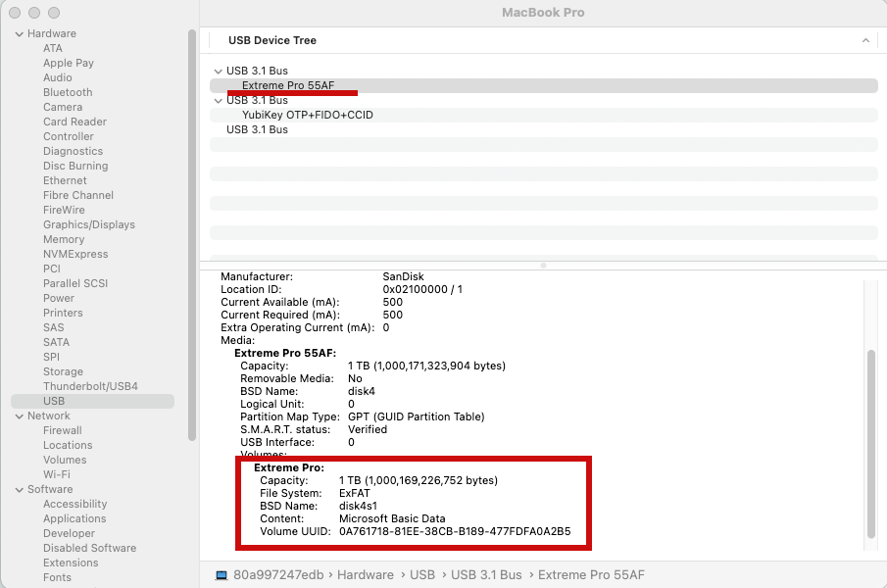This screenshot has height=588, width=887.
Task: Select Developer under Software
Action: tap(69, 534)
